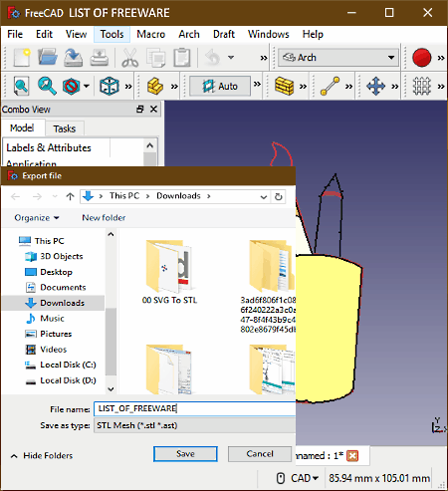
Task: Open the recent locations dropdown arrow
Action: pos(55,196)
